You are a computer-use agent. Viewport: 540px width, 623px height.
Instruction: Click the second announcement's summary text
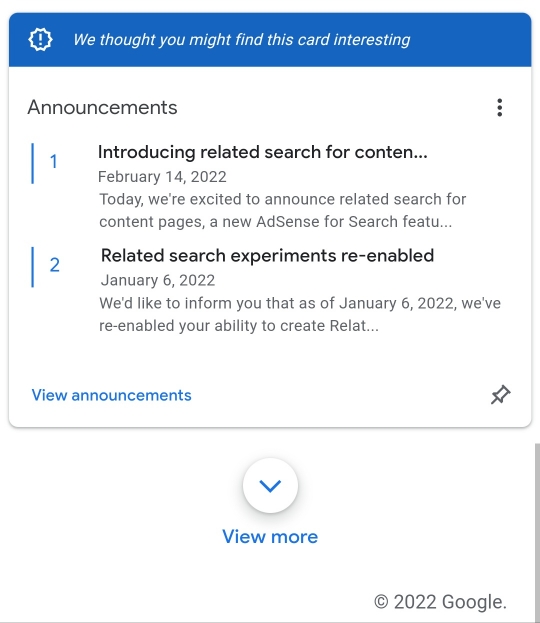pos(300,314)
